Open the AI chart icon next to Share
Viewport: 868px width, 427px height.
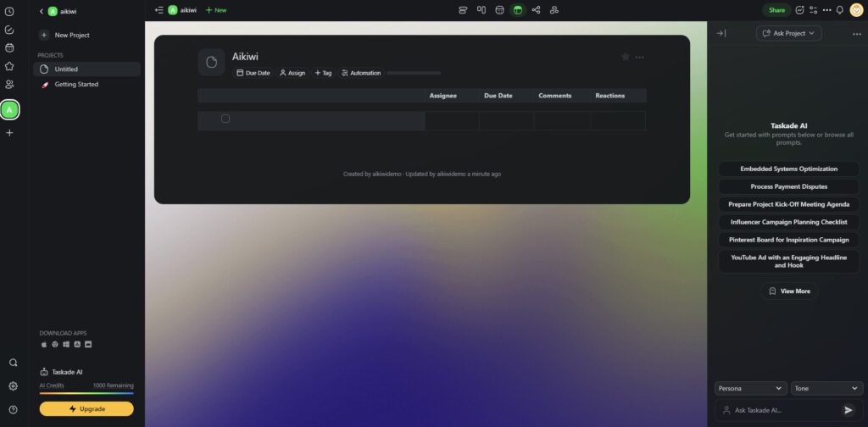(799, 10)
